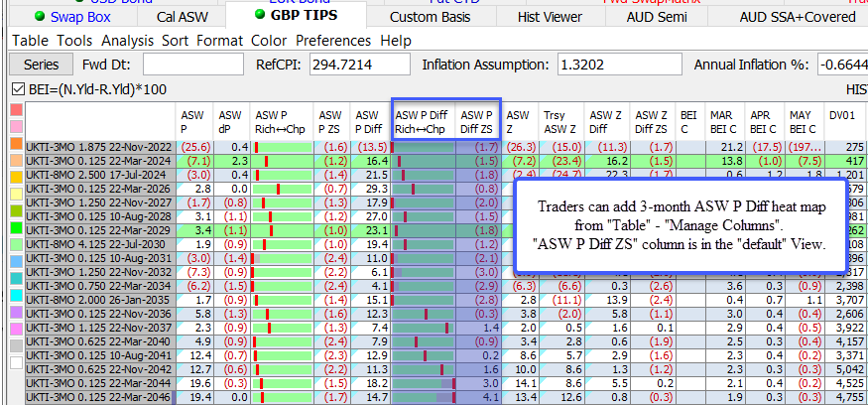The height and width of the screenshot is (405, 868).
Task: Open the Cal ASW tab
Action: tap(183, 17)
